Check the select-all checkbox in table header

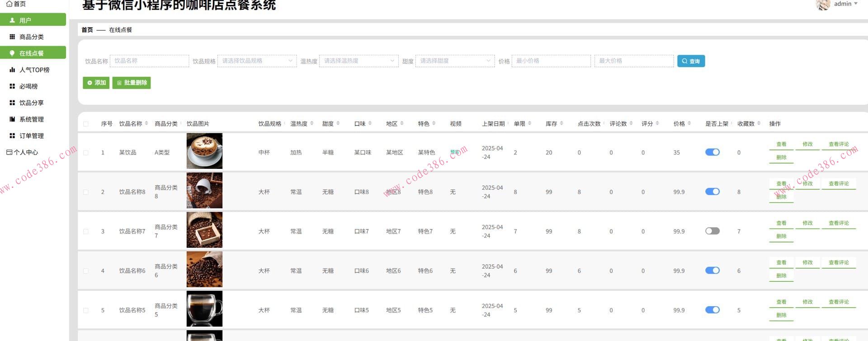86,124
